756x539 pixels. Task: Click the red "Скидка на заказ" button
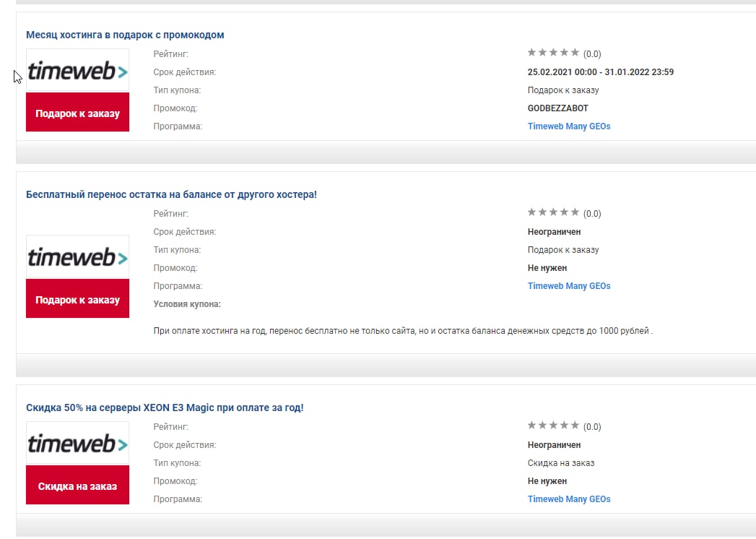(78, 485)
